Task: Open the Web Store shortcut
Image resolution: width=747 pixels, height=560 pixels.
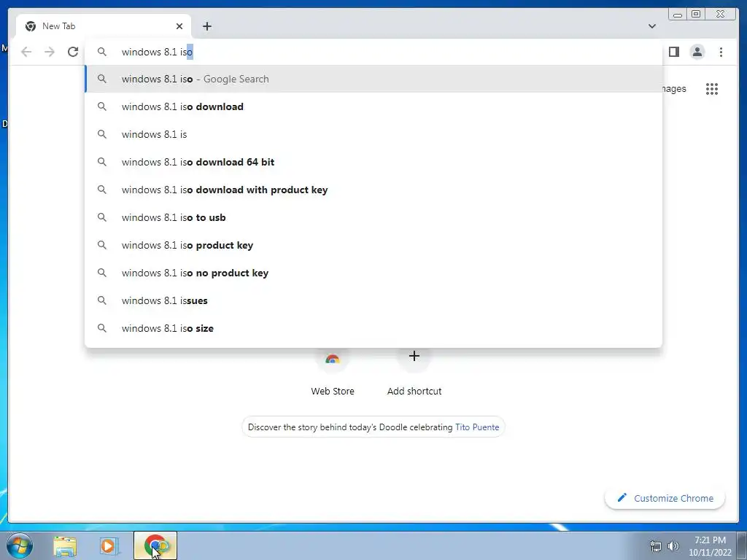Action: click(x=333, y=373)
